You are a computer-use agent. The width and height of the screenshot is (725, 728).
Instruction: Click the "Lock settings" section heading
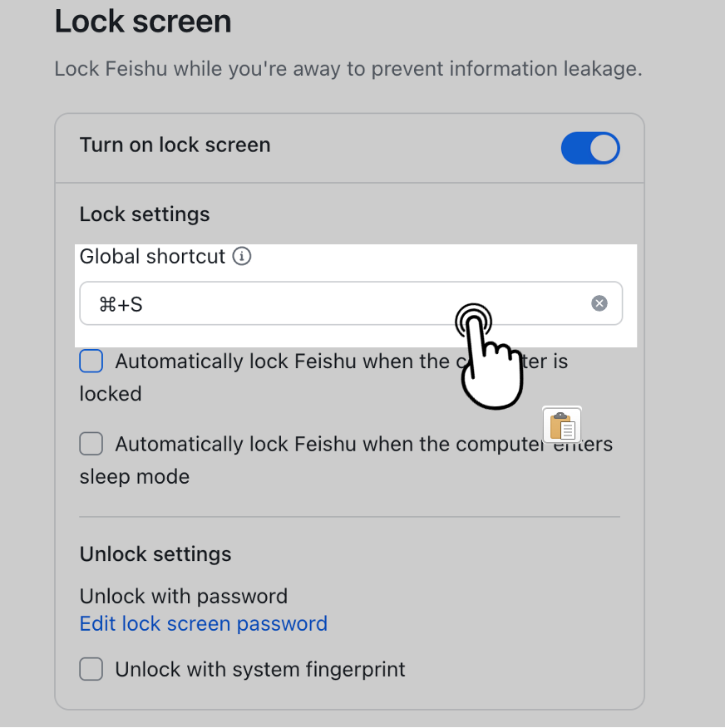tap(145, 214)
